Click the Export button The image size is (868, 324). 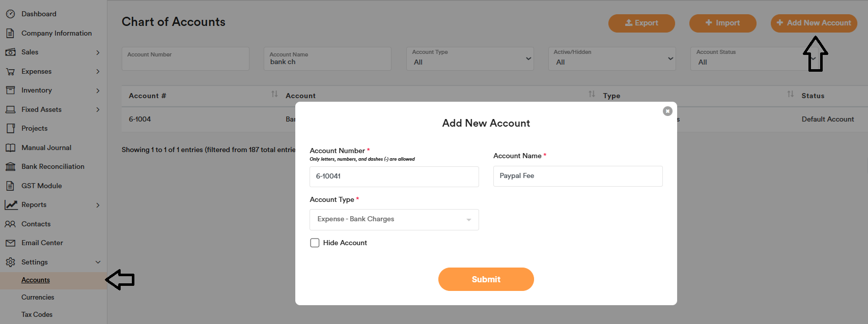(x=641, y=23)
